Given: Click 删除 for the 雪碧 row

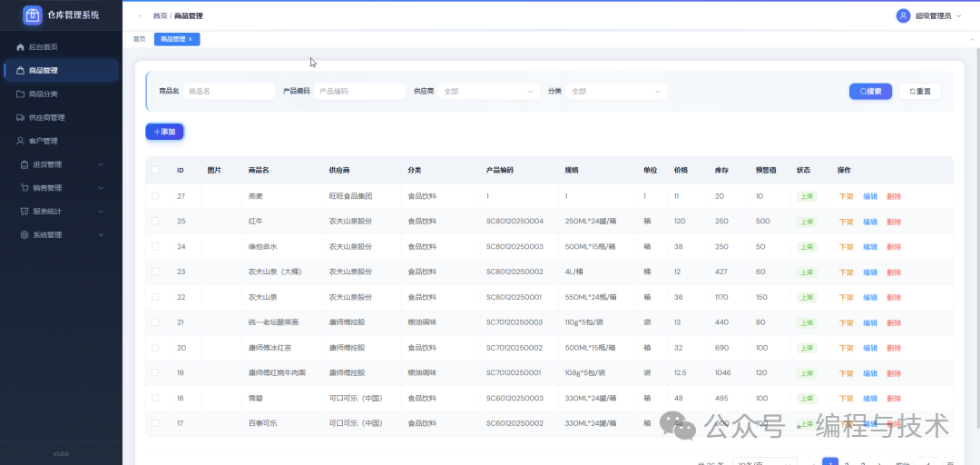Looking at the screenshot, I should click(x=894, y=399).
